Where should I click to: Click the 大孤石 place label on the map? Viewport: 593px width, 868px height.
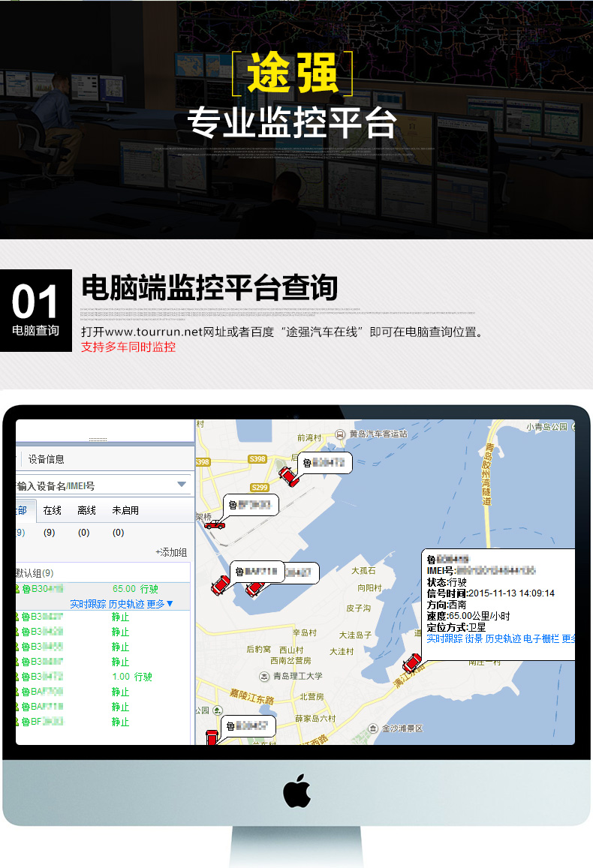click(x=363, y=571)
